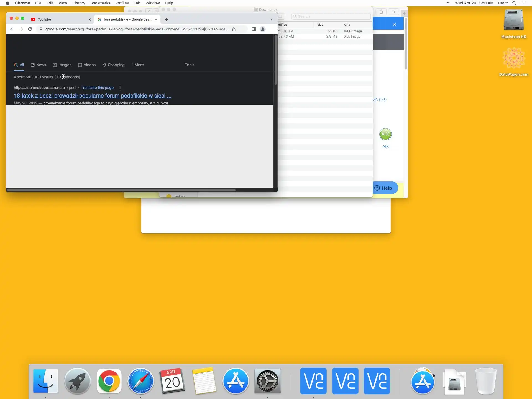The image size is (532, 399).
Task: Launch System Preferences from the dock
Action: [267, 381]
